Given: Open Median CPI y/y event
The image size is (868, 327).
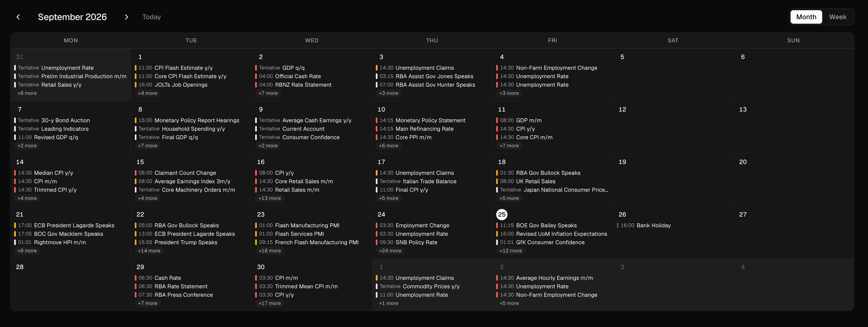Looking at the screenshot, I should 71,173.
